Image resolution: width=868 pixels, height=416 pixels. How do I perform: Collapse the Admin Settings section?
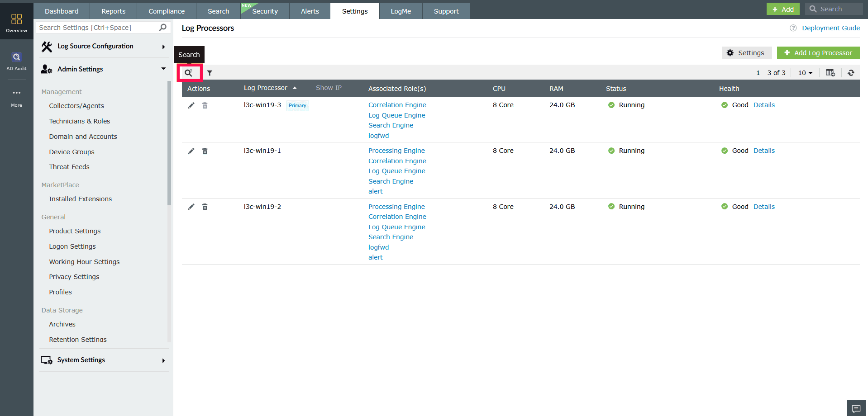tap(163, 69)
